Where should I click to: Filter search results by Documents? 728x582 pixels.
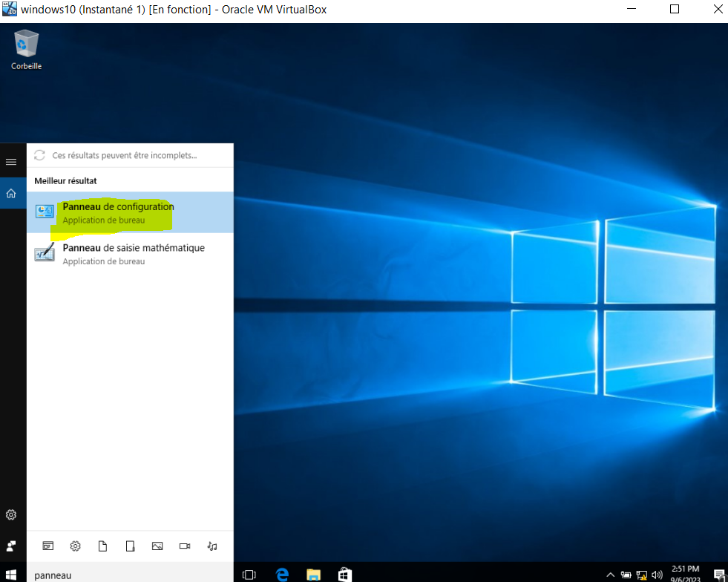[102, 546]
